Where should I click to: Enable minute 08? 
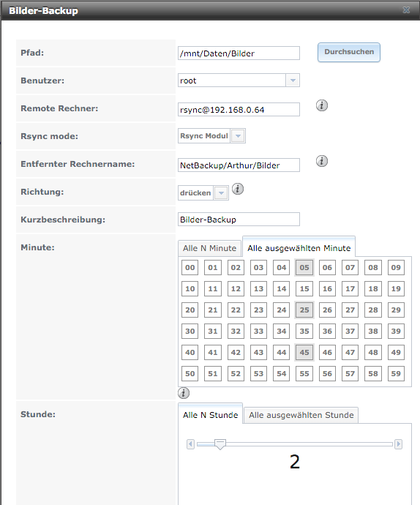[373, 267]
